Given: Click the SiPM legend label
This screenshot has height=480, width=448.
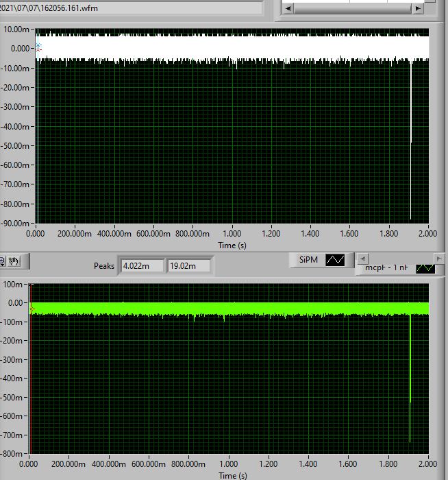Looking at the screenshot, I should [308, 260].
